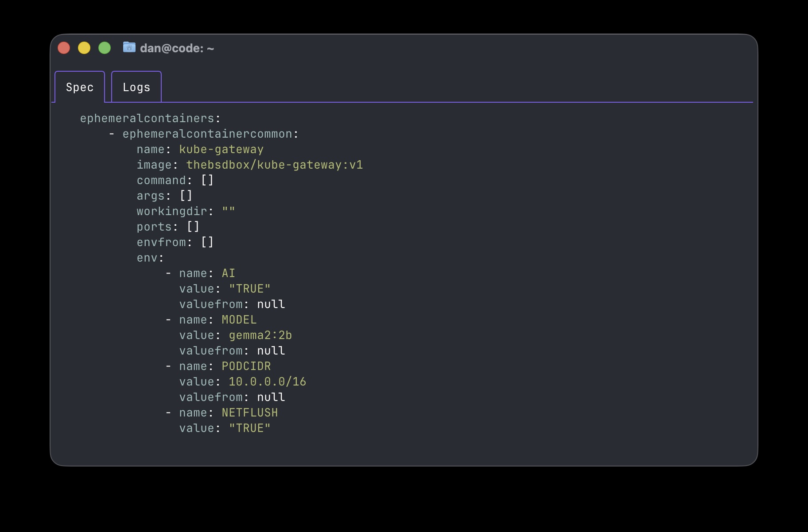Viewport: 808px width, 532px height.
Task: Click the green maximize window button
Action: [x=105, y=48]
